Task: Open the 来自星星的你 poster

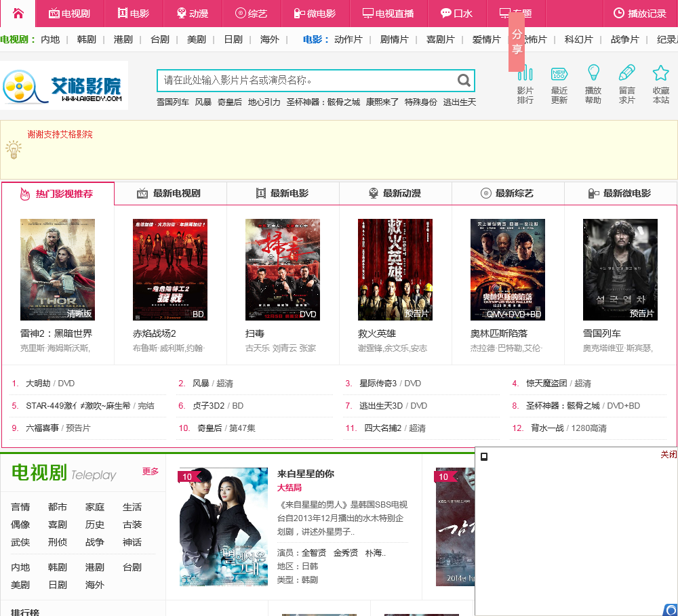Action: tap(224, 527)
